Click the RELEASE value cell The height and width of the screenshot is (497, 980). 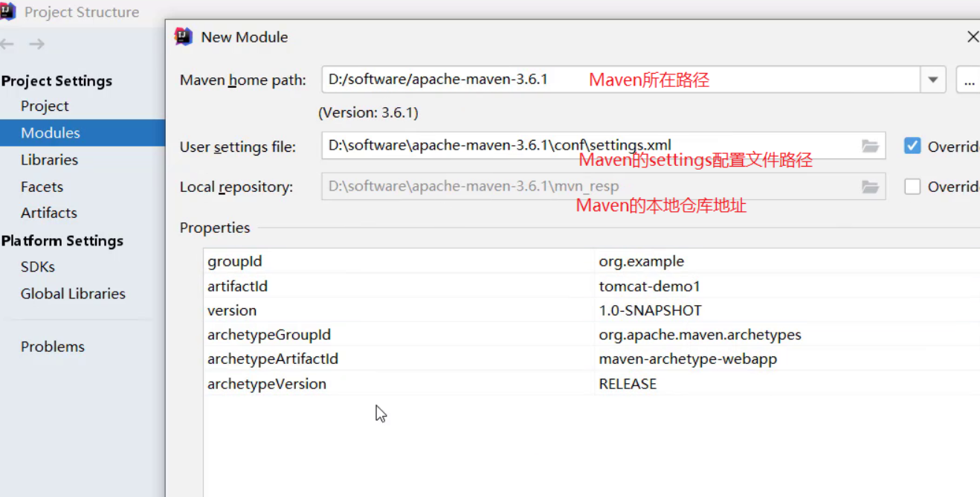pos(787,384)
